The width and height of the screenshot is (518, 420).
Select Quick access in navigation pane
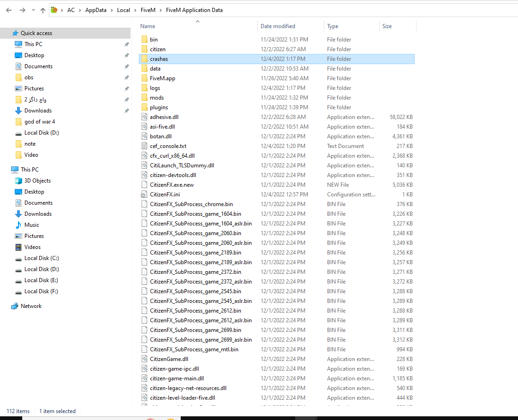(36, 33)
